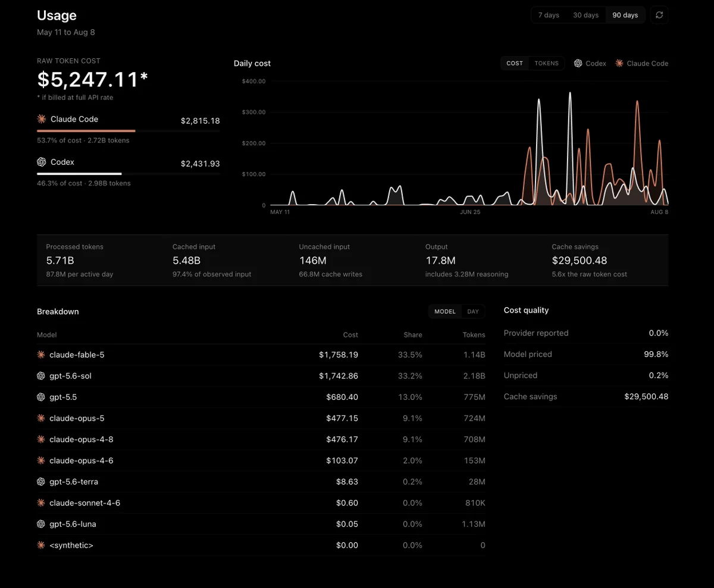
Task: View breakdown by MODEL
Action: (x=445, y=311)
